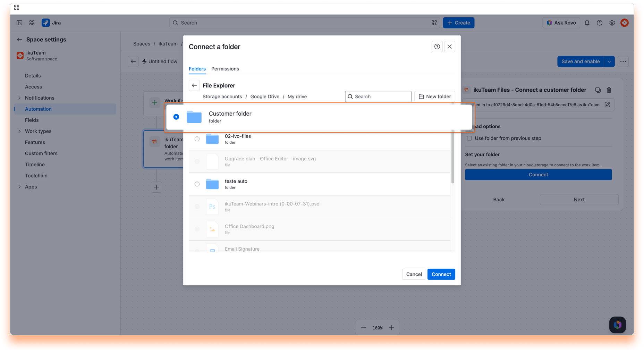Screen dimensions: 644x352
Task: Click Google Drive in the breadcrumb
Action: pos(265,97)
